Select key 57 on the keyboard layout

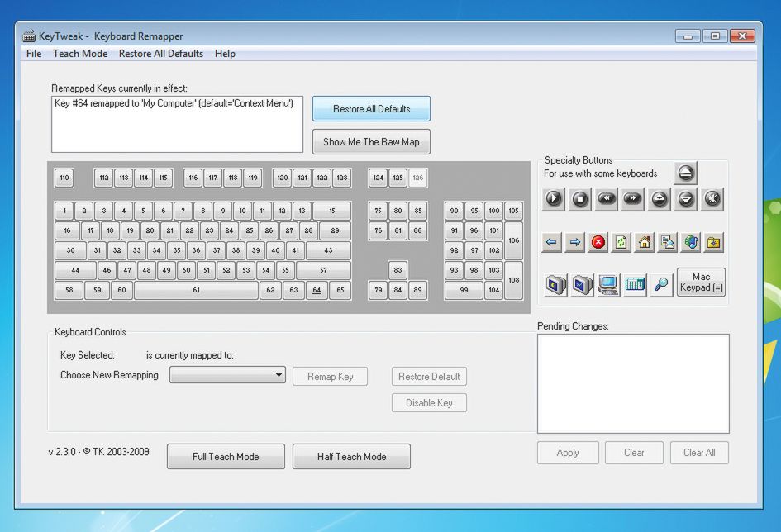click(x=323, y=270)
